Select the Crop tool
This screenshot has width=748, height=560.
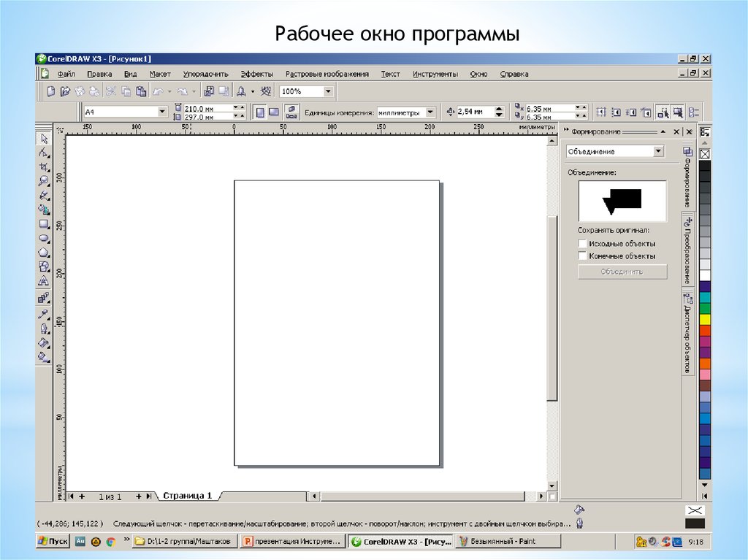click(x=44, y=167)
